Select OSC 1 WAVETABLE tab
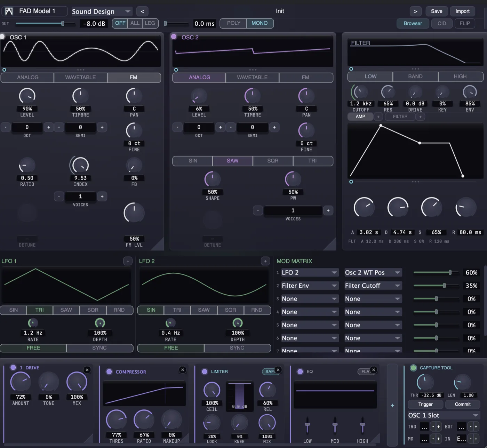487x448 pixels. (x=80, y=78)
